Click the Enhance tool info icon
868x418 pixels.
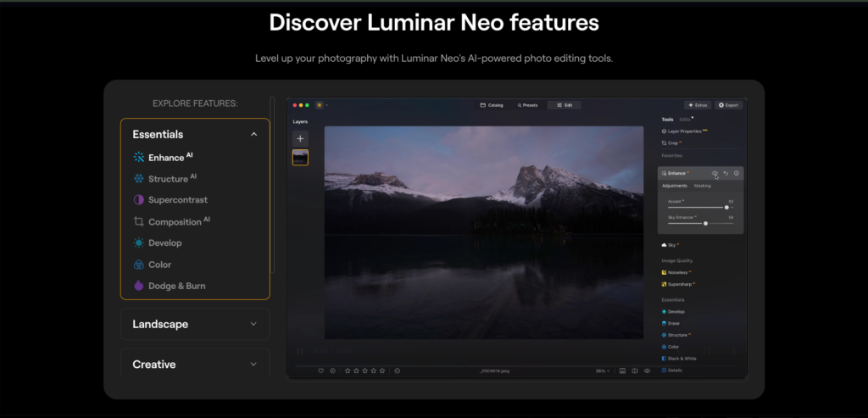pyautogui.click(x=737, y=173)
